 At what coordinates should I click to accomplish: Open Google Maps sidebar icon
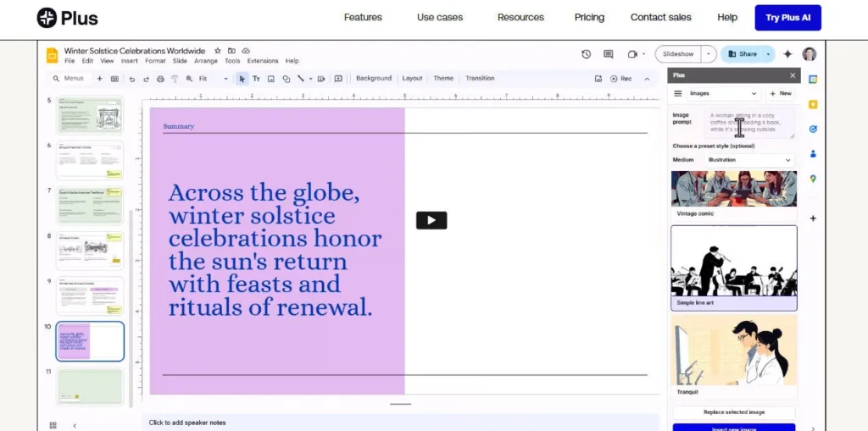pos(813,179)
